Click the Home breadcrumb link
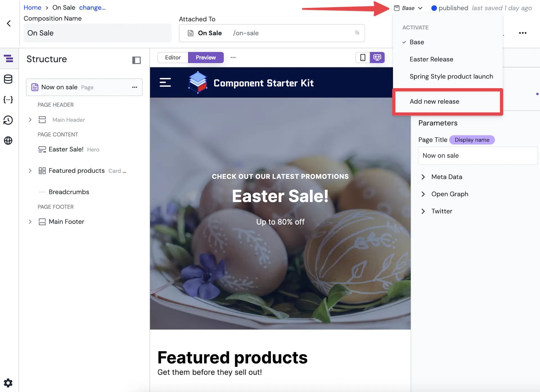Image resolution: width=540 pixels, height=392 pixels. point(32,8)
